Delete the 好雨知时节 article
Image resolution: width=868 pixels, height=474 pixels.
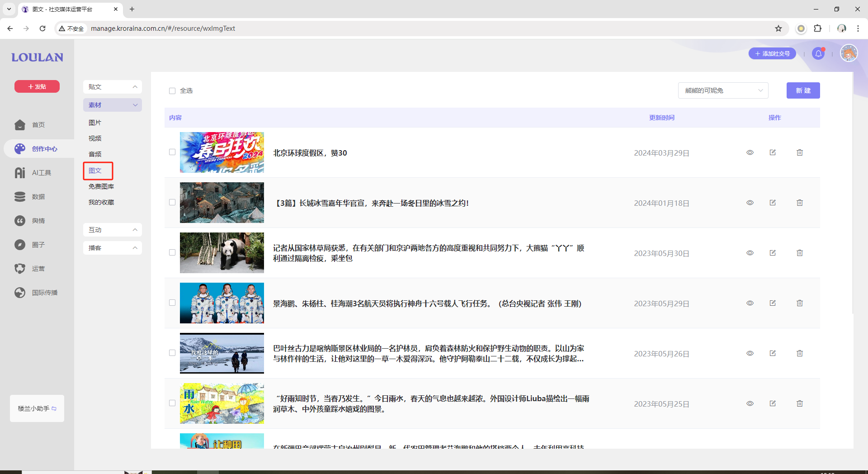click(x=800, y=403)
